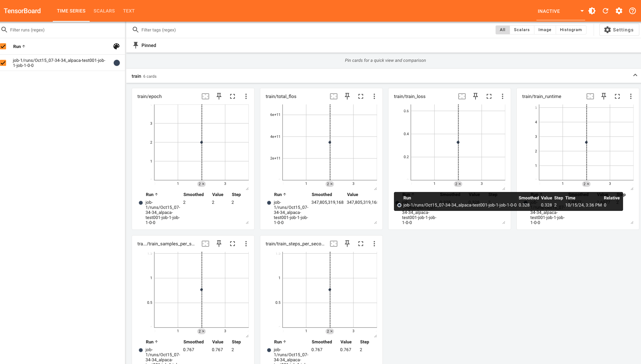Expand train/train_loss card to full size
The height and width of the screenshot is (364, 641).
coord(489,96)
